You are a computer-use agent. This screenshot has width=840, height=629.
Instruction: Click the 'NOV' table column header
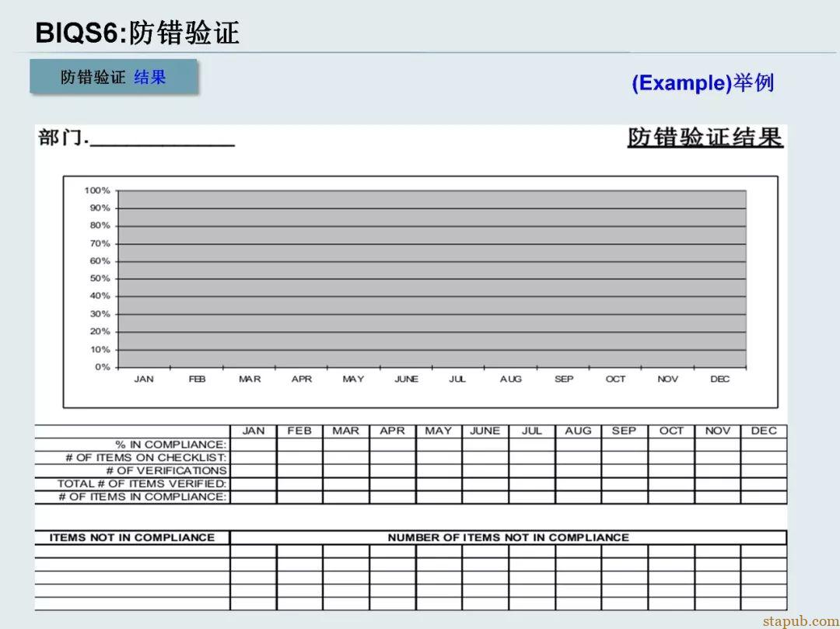[717, 431]
